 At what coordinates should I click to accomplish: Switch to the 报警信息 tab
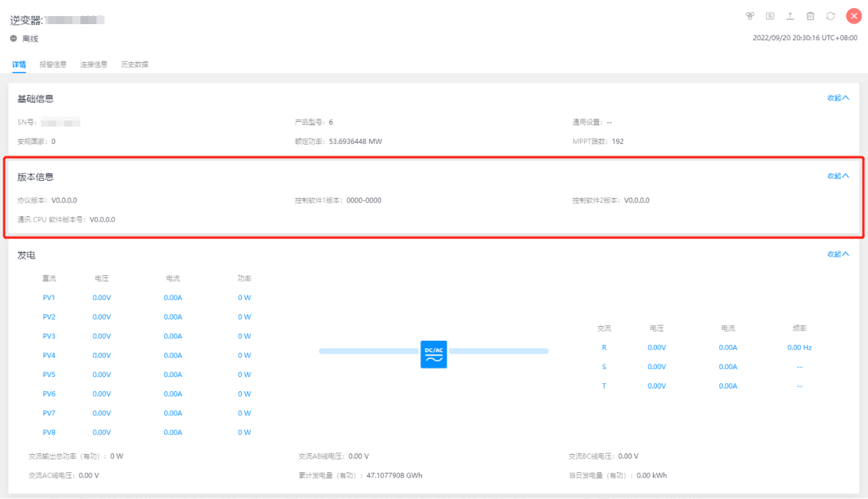click(53, 65)
